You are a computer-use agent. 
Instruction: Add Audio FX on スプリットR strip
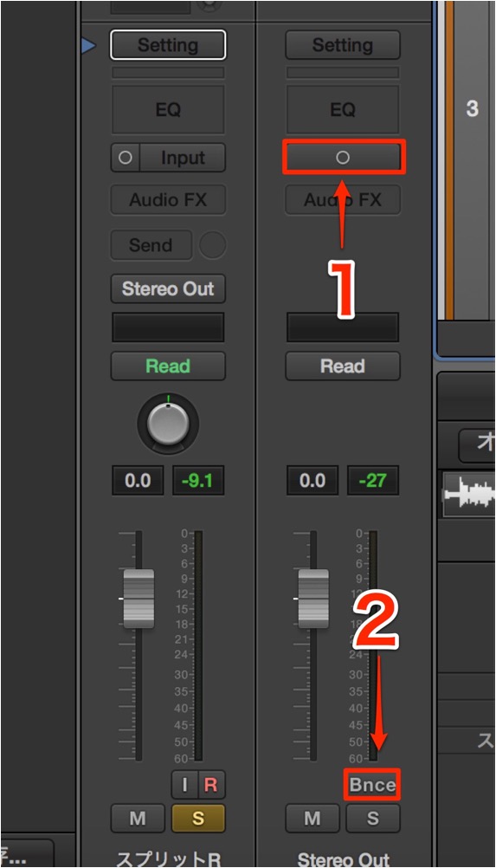point(168,199)
